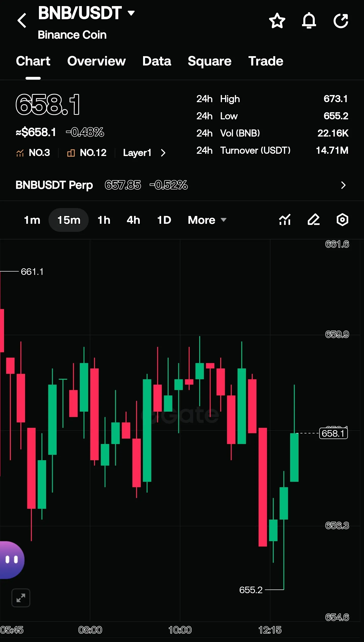The width and height of the screenshot is (364, 642).
Task: Tap the 24h Vol value 22.16K
Action: pyautogui.click(x=333, y=133)
